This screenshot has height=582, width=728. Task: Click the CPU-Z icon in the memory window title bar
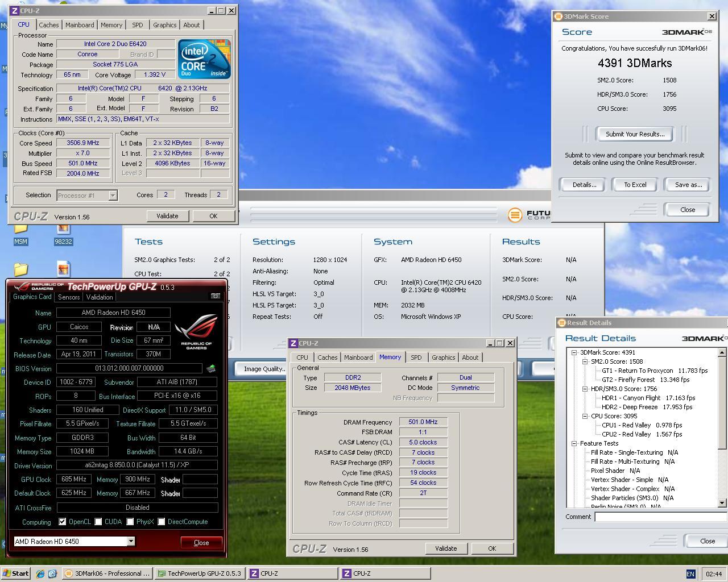(293, 343)
